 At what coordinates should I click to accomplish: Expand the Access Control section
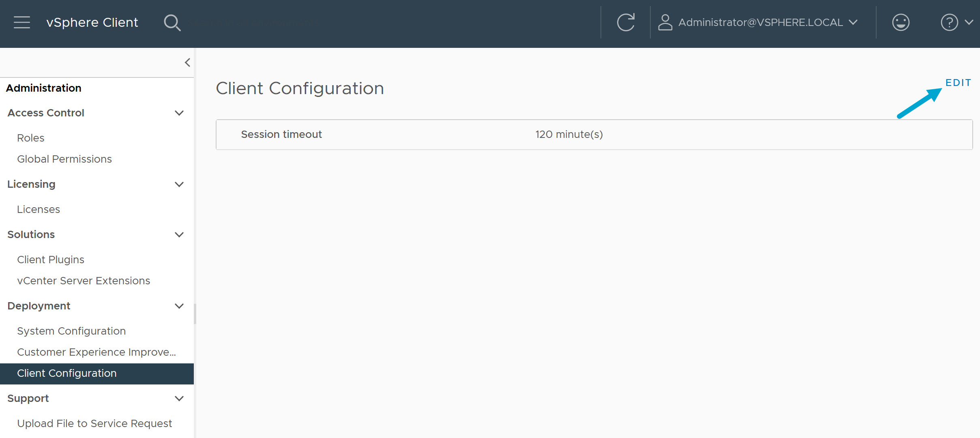(180, 113)
